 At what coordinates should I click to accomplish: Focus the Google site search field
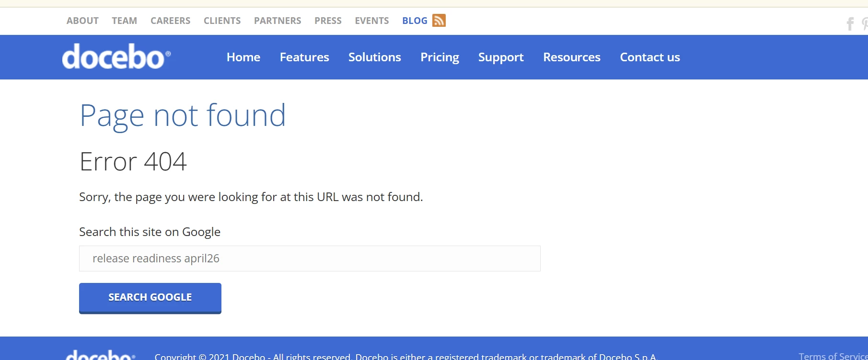(x=310, y=259)
